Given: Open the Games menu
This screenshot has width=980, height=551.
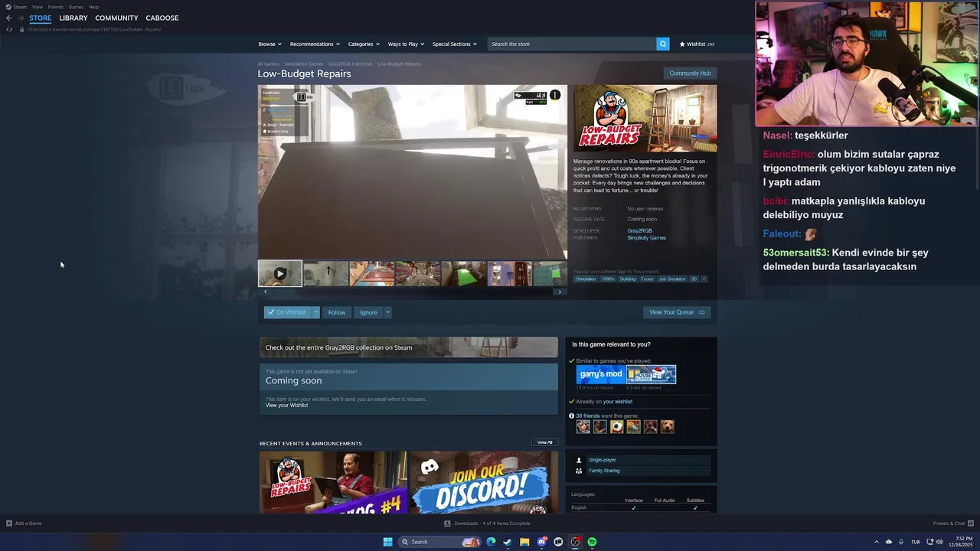Looking at the screenshot, I should coord(76,7).
